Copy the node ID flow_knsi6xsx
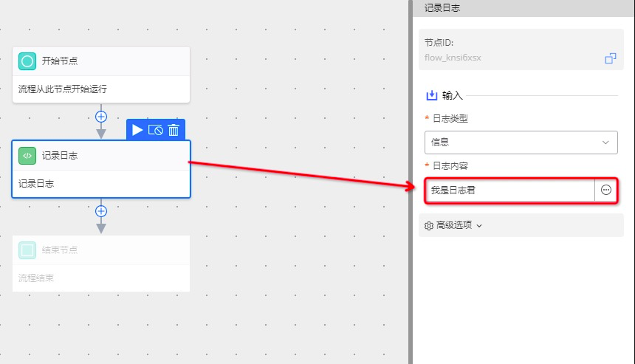635x364 pixels. click(611, 58)
